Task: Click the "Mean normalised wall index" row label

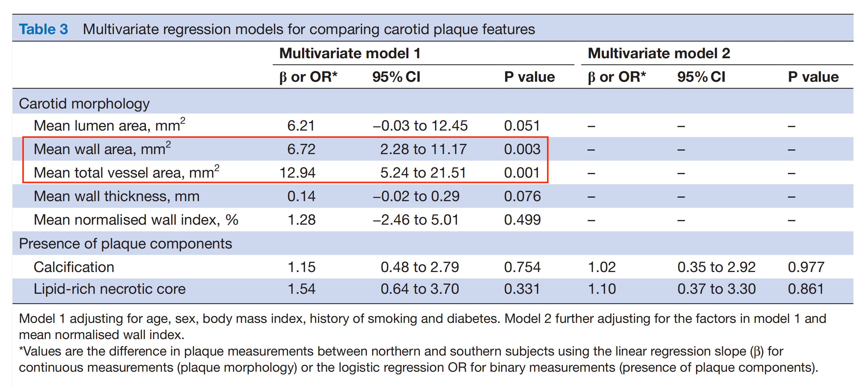Action: tap(136, 220)
